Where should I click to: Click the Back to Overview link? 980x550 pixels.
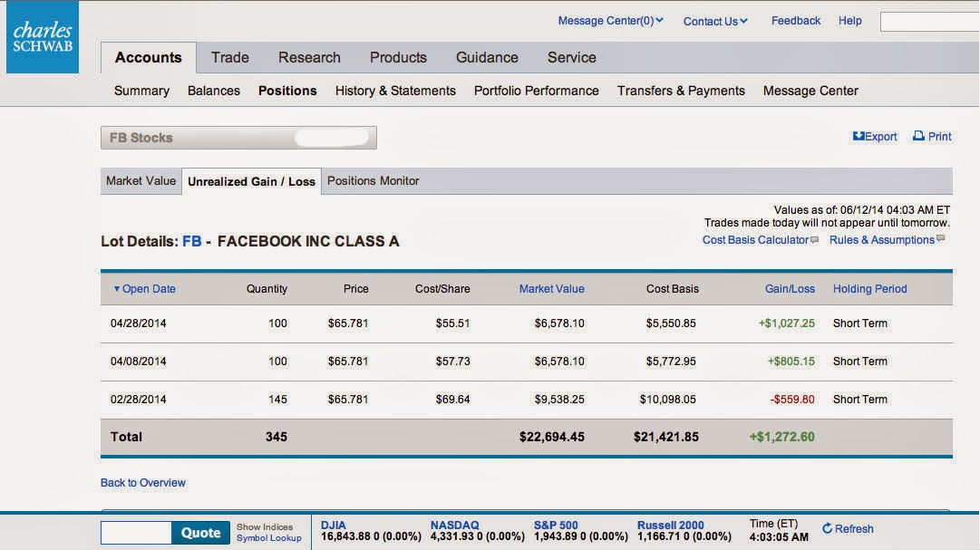(x=143, y=483)
